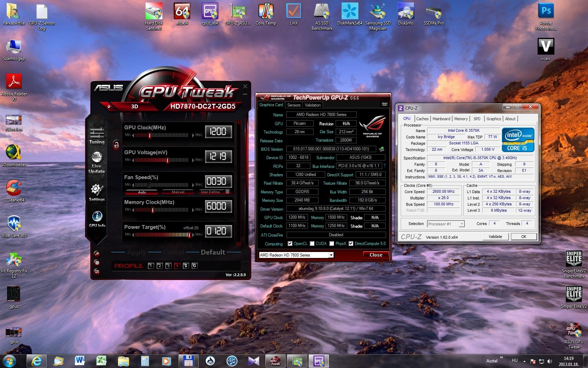This screenshot has width=588, height=368.
Task: Click the GPU-Z BIOS save chip icon
Action: (381, 149)
